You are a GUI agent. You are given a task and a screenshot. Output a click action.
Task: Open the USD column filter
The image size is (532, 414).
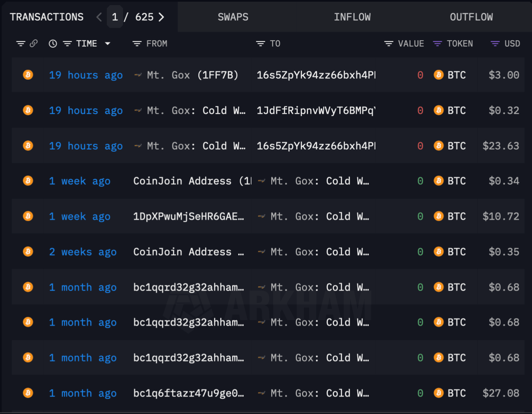click(495, 44)
